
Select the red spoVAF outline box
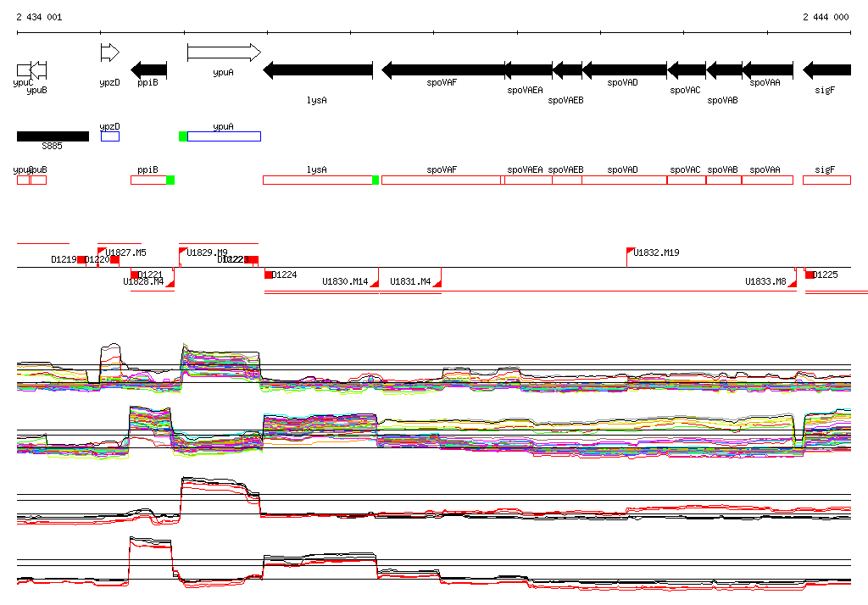(441, 180)
